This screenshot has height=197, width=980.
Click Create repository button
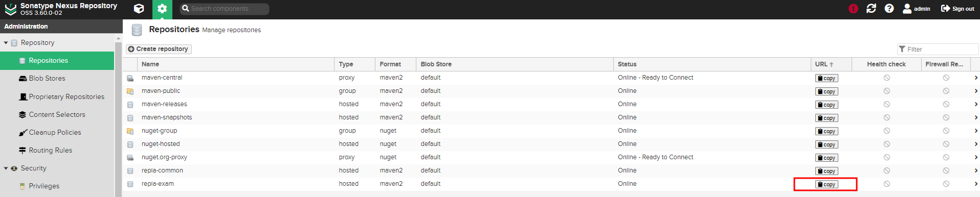click(159, 49)
